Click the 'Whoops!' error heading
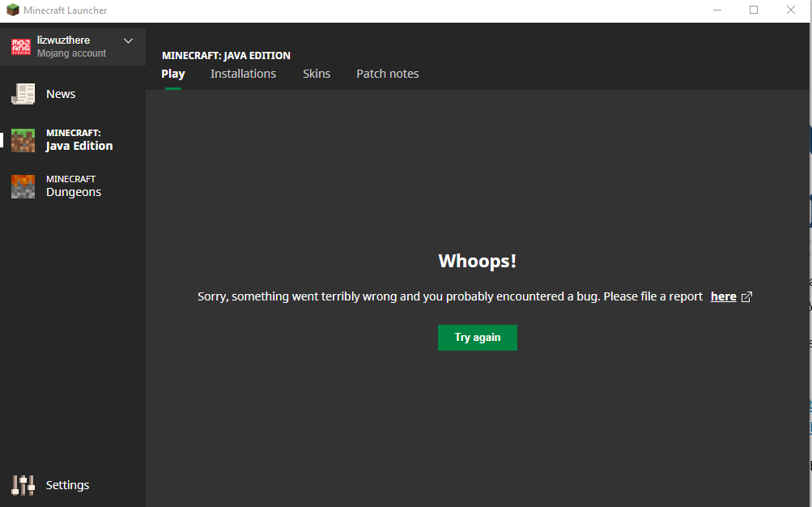This screenshot has height=507, width=812. point(478,261)
